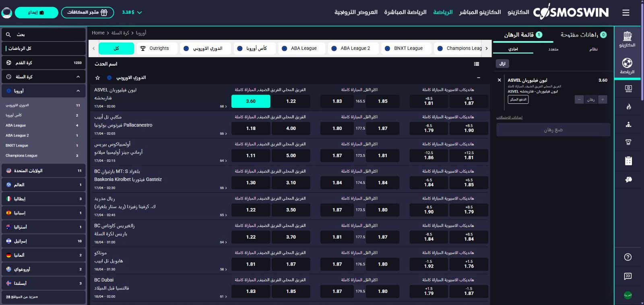Screen dimensions: 644x305
Task: Select 1.83 home odds for BC Dubai
Action: tap(251, 291)
